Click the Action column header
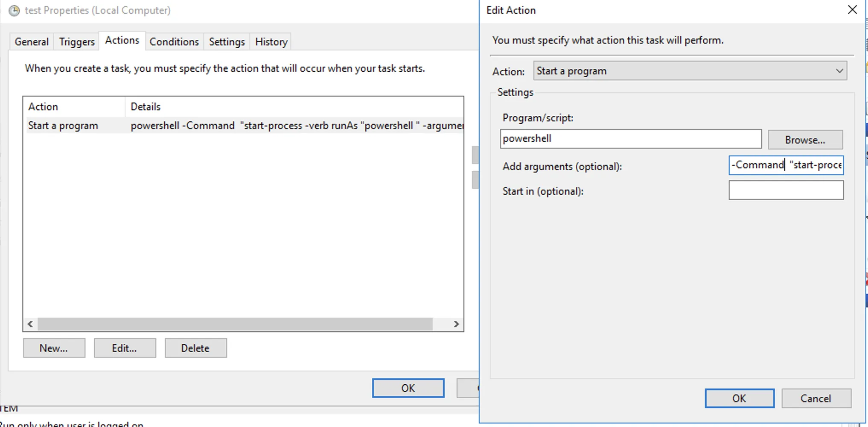868x427 pixels. [75, 107]
